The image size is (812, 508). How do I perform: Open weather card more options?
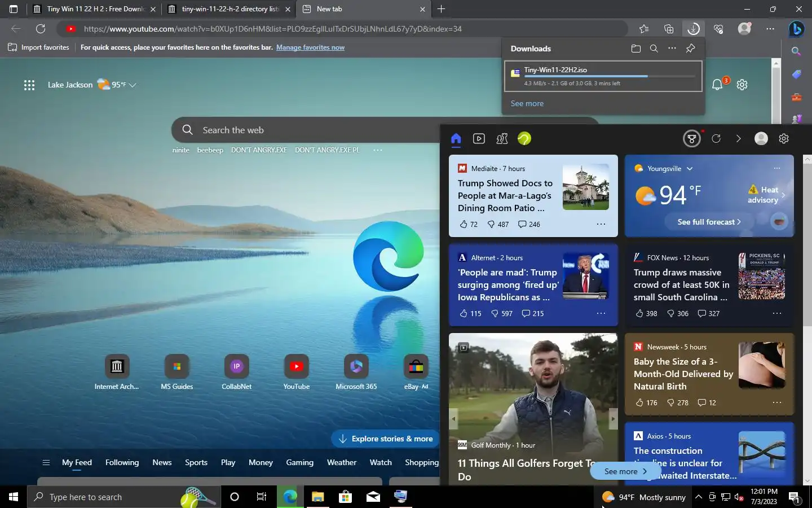[777, 168]
